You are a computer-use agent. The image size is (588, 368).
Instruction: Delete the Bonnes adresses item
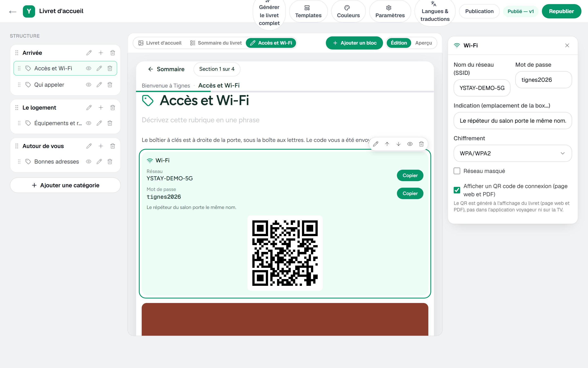tap(110, 162)
